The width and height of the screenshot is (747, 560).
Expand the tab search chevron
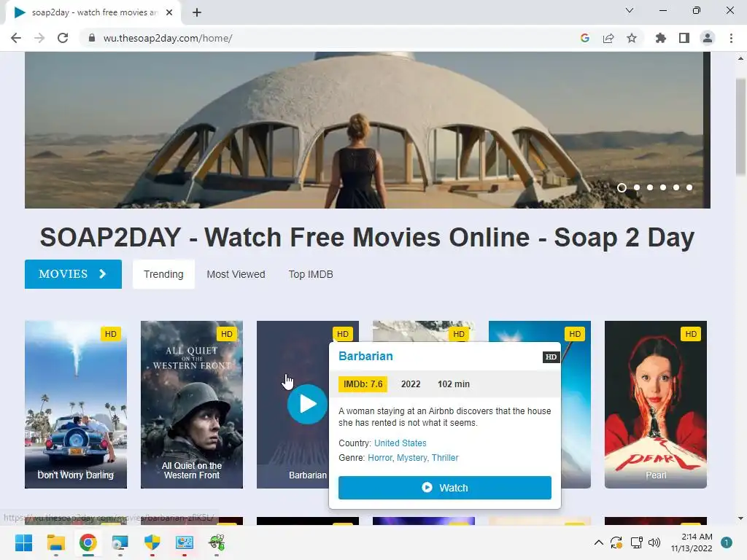(630, 10)
